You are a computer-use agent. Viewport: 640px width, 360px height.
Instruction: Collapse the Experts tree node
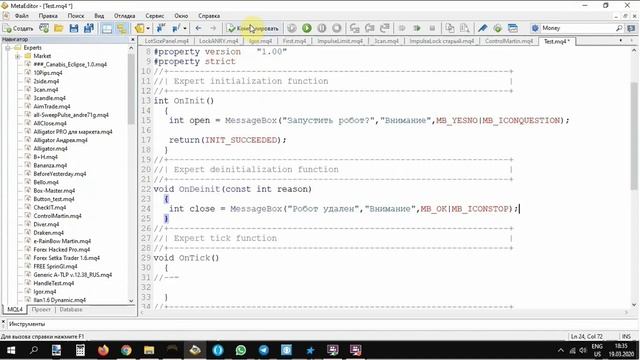[8, 48]
